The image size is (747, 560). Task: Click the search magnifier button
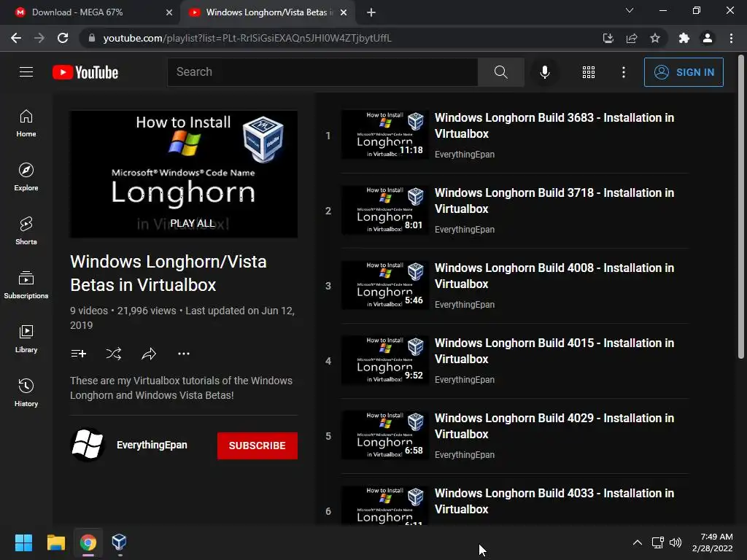click(500, 72)
